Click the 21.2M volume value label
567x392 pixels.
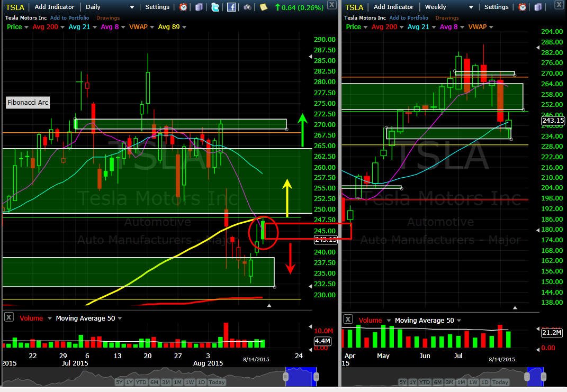point(552,333)
